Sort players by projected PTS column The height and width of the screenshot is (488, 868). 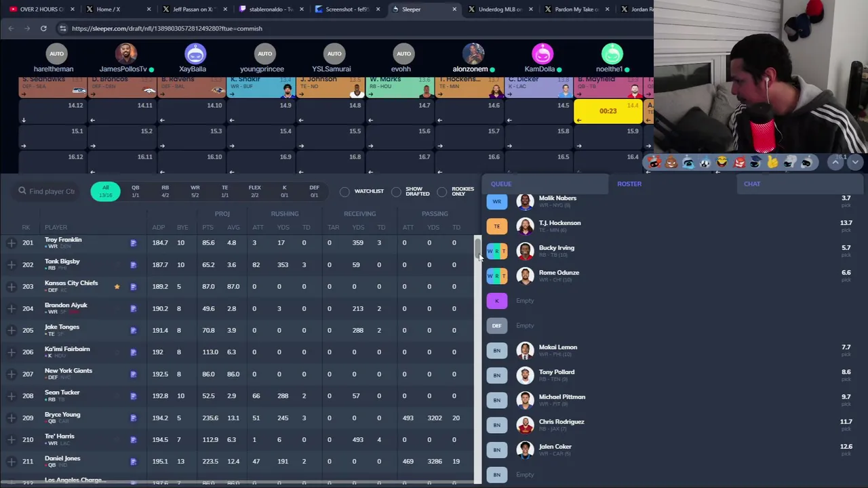pyautogui.click(x=208, y=228)
